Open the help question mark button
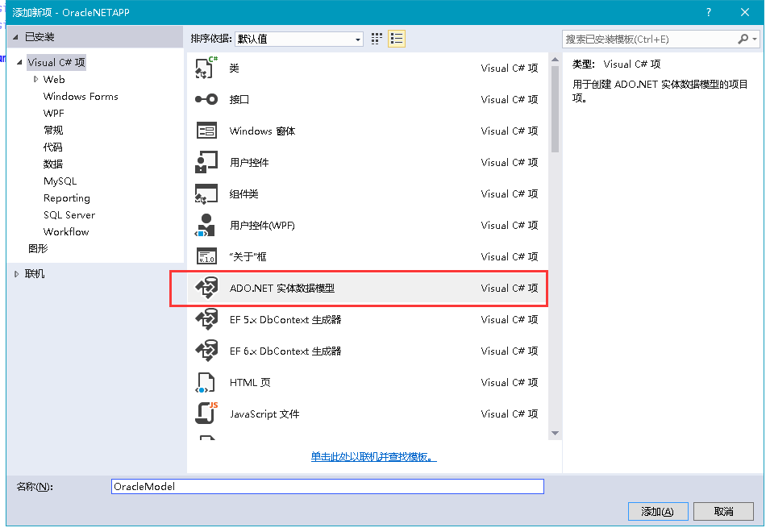 tap(709, 12)
